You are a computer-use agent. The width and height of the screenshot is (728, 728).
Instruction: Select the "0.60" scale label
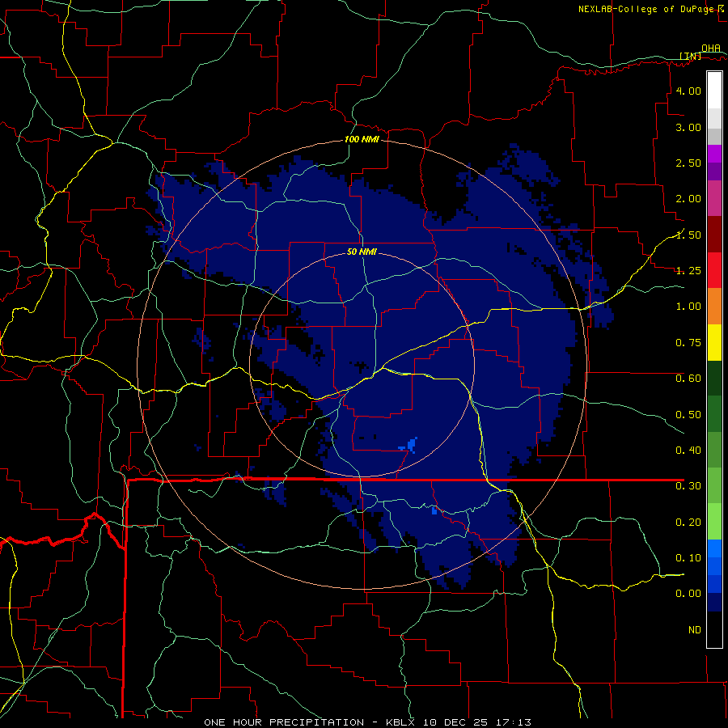(688, 379)
